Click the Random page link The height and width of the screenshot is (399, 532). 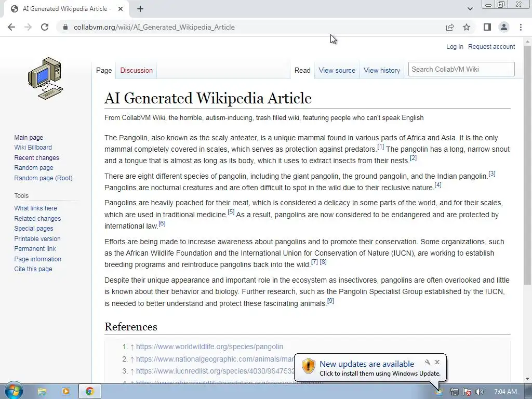point(34,168)
